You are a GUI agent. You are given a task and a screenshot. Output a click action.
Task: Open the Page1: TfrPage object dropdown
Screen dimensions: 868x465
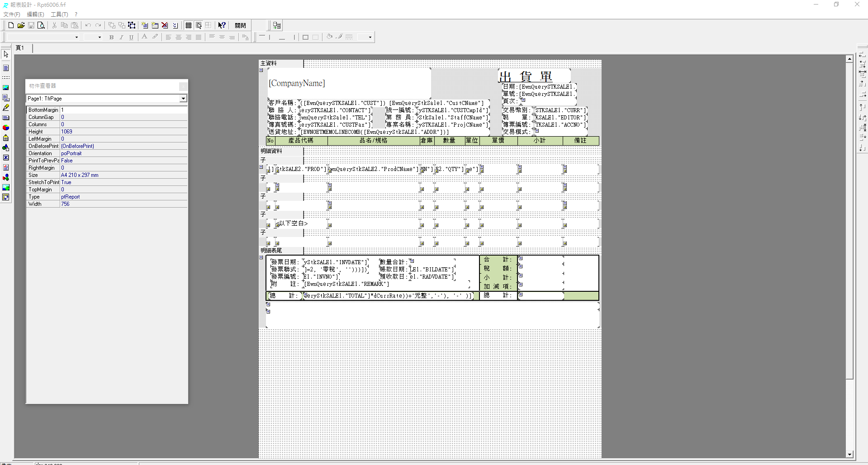point(183,99)
